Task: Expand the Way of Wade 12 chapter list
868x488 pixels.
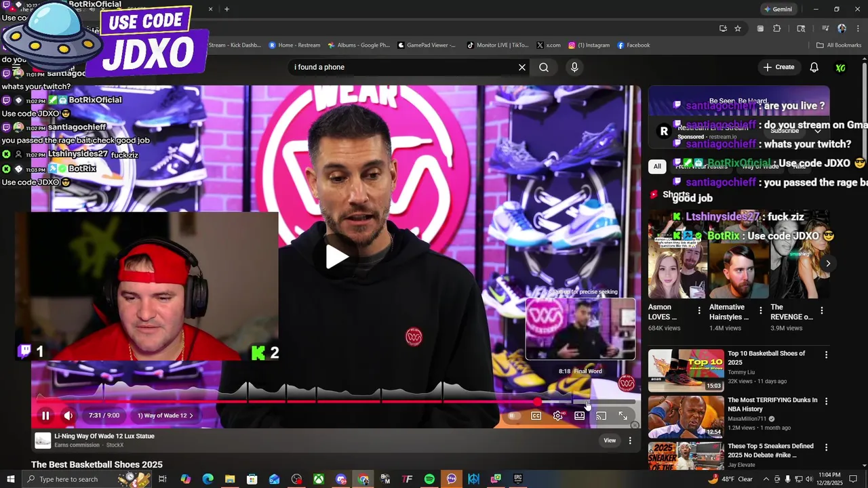Action: click(x=165, y=415)
